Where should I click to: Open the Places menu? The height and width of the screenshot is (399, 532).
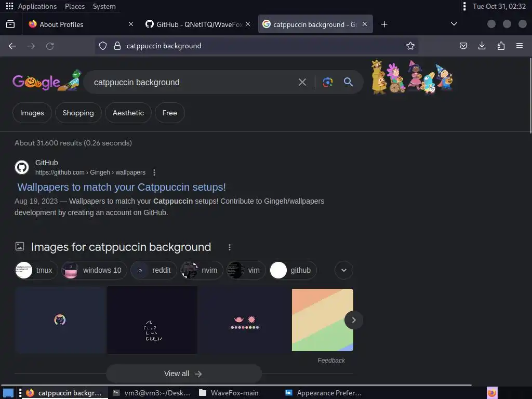click(x=75, y=6)
